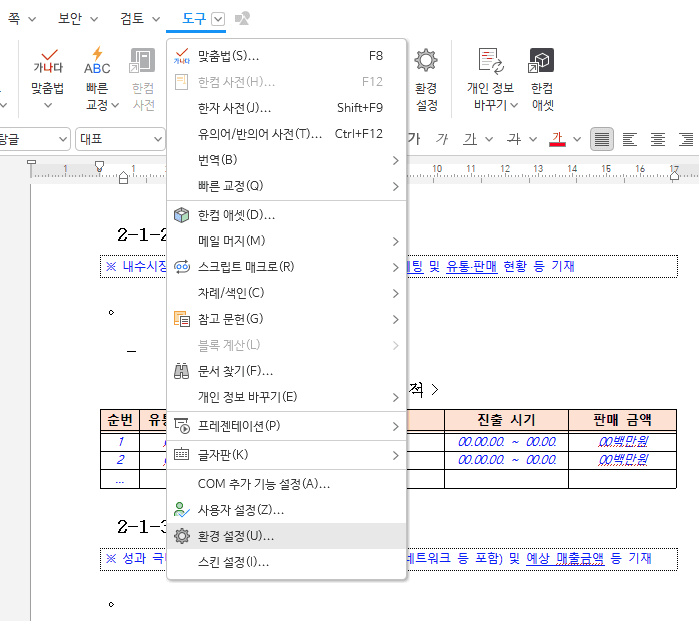Viewport: 699px width, 621px height.
Task: Select 한컴 애셋(D)... menu item
Action: pyautogui.click(x=286, y=215)
